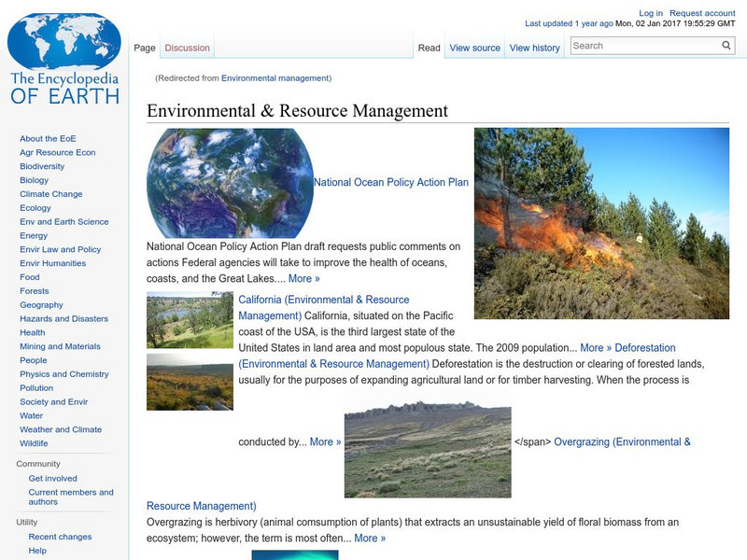Image resolution: width=747 pixels, height=560 pixels.
Task: Open the deforestation field thumbnail
Action: (190, 382)
